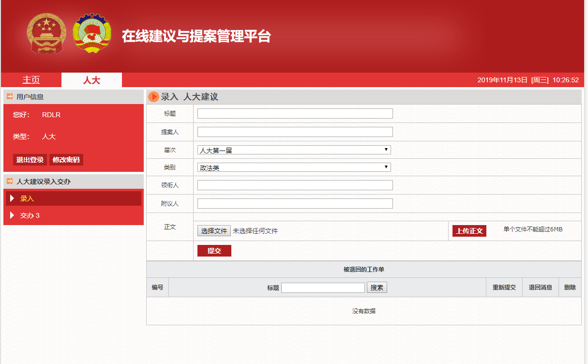
Task: Open the 主页 tab
Action: [31, 80]
